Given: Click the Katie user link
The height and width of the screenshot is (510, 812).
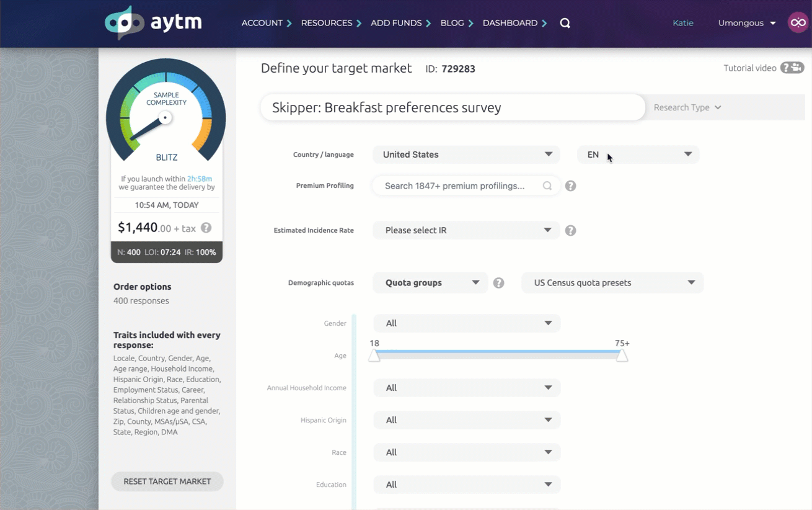Looking at the screenshot, I should pos(683,23).
